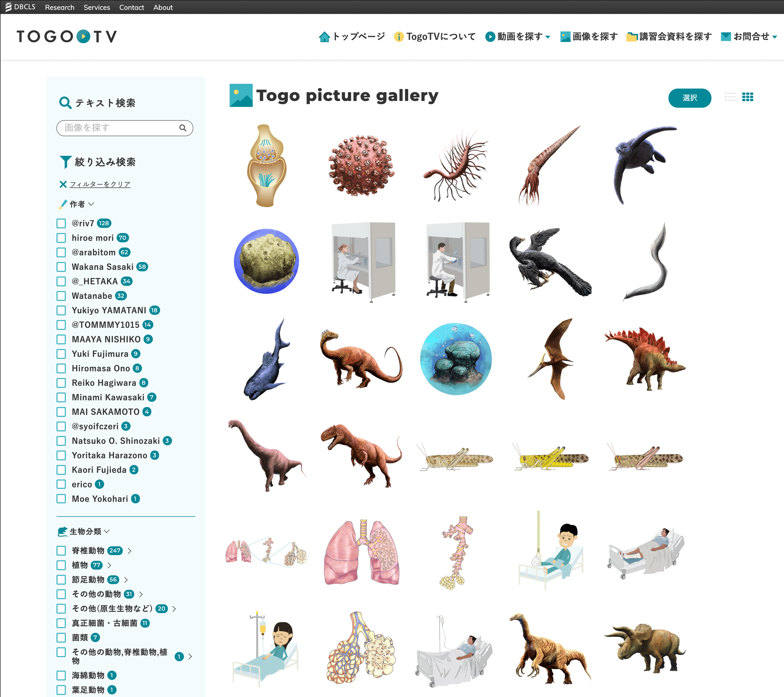Check the @riv7 author checkbox
Viewport: 784px width, 697px height.
point(61,223)
